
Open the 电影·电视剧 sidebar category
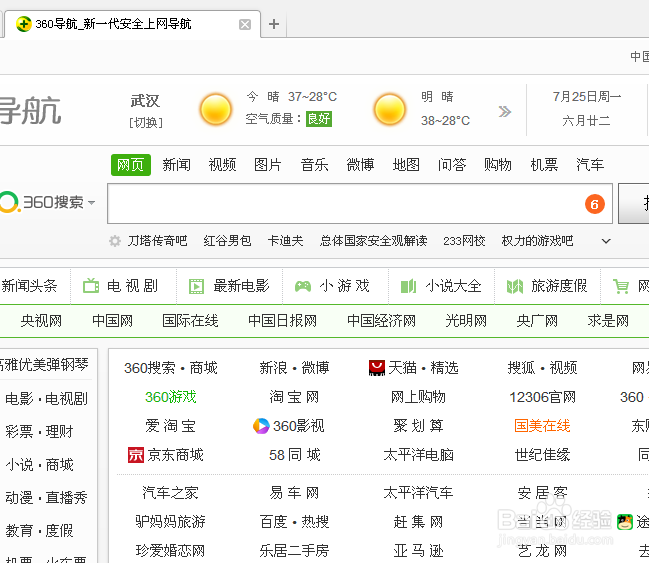(46, 399)
